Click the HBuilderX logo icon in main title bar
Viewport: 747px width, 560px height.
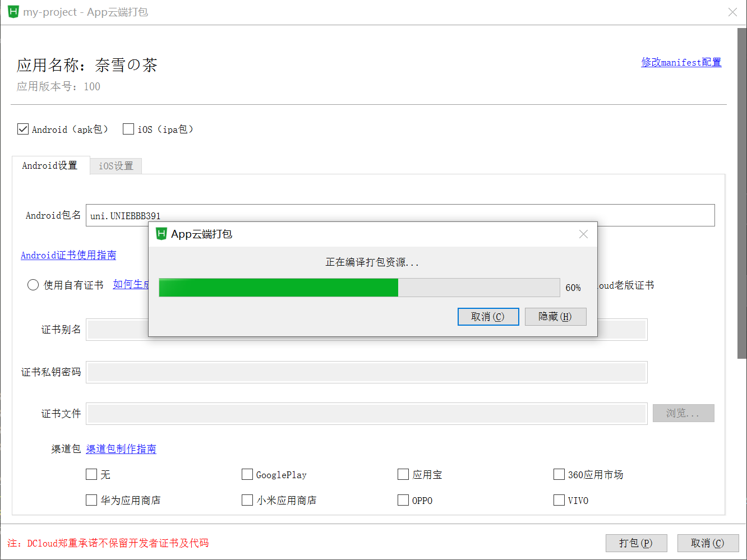13,12
